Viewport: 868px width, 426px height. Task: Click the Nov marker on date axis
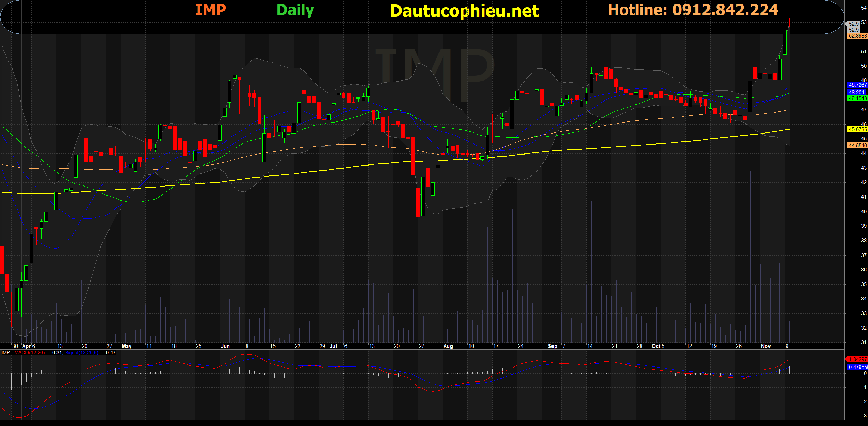(x=765, y=346)
